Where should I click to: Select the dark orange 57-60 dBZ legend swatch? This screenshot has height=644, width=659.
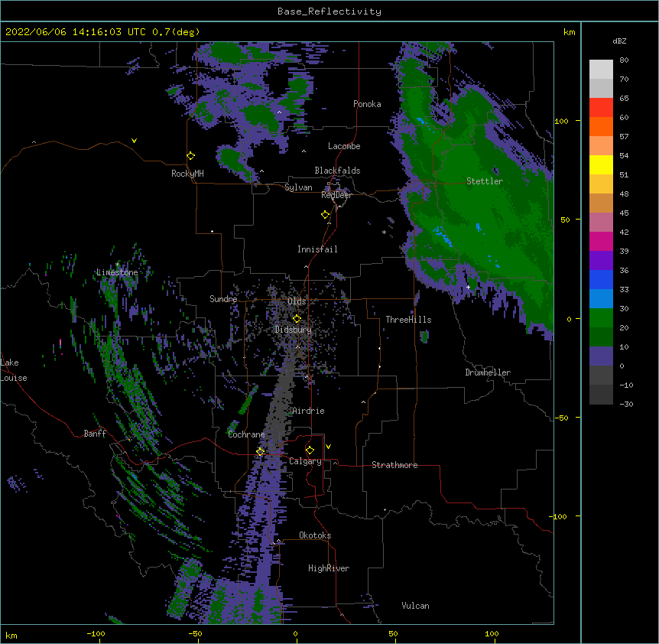601,126
